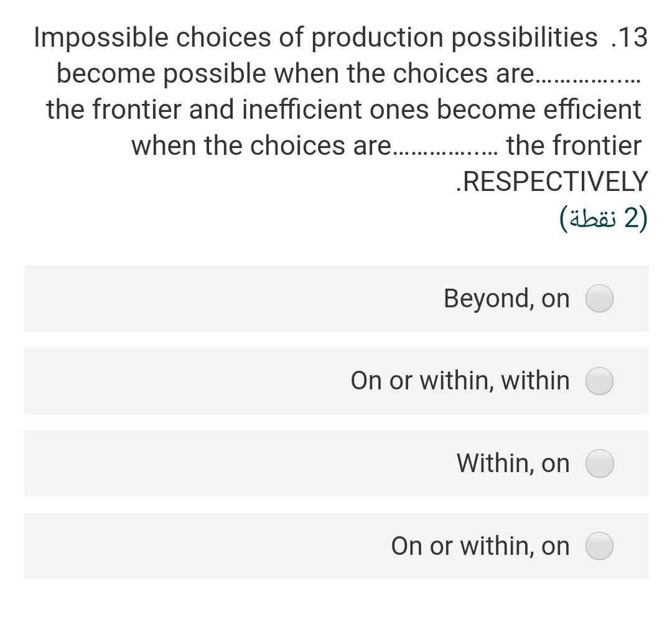
Task: Click the "Beyond, on" answer row
Action: tap(336, 299)
